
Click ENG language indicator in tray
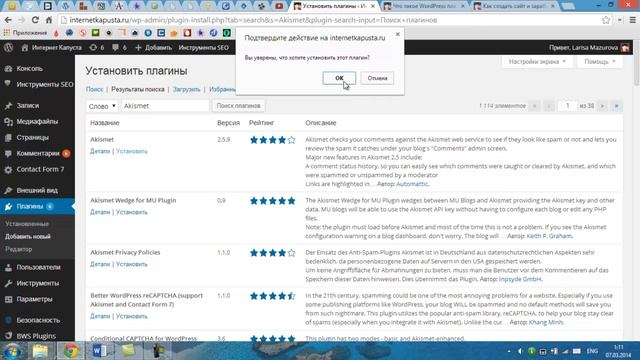(x=592, y=351)
